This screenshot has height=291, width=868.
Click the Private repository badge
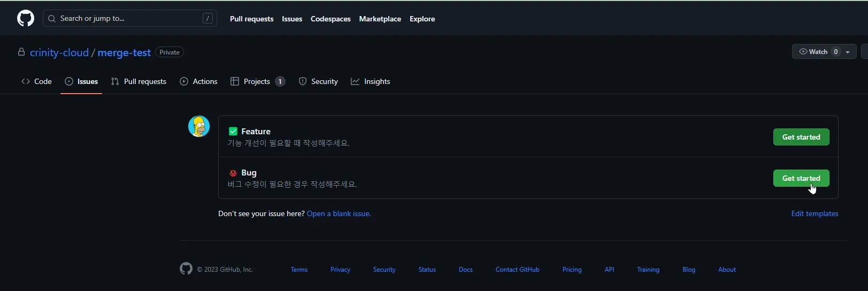coord(170,52)
